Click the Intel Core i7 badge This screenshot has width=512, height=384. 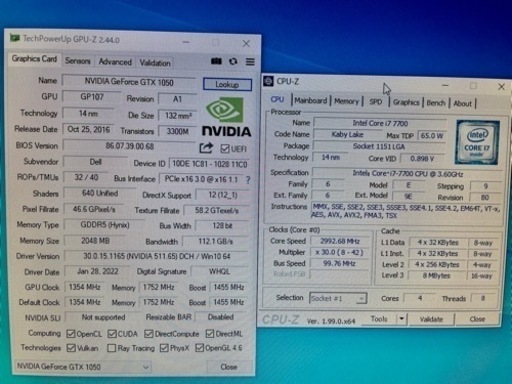pos(477,142)
